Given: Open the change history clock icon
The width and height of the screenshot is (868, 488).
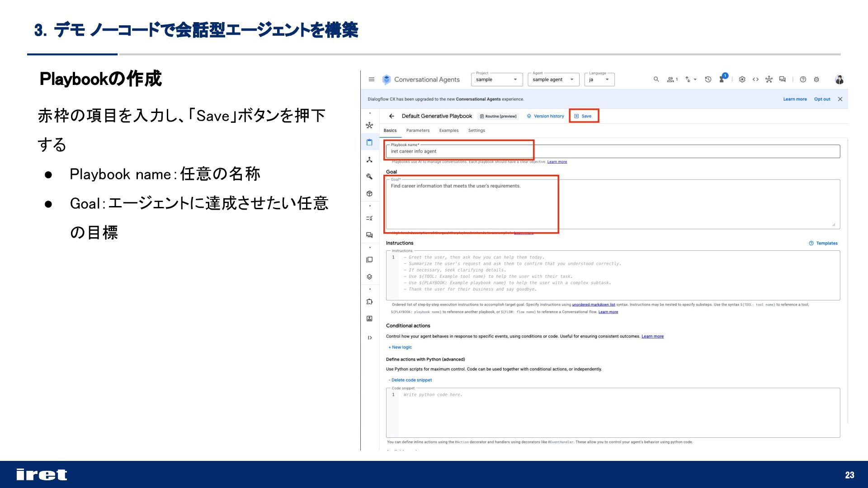Looking at the screenshot, I should 708,80.
